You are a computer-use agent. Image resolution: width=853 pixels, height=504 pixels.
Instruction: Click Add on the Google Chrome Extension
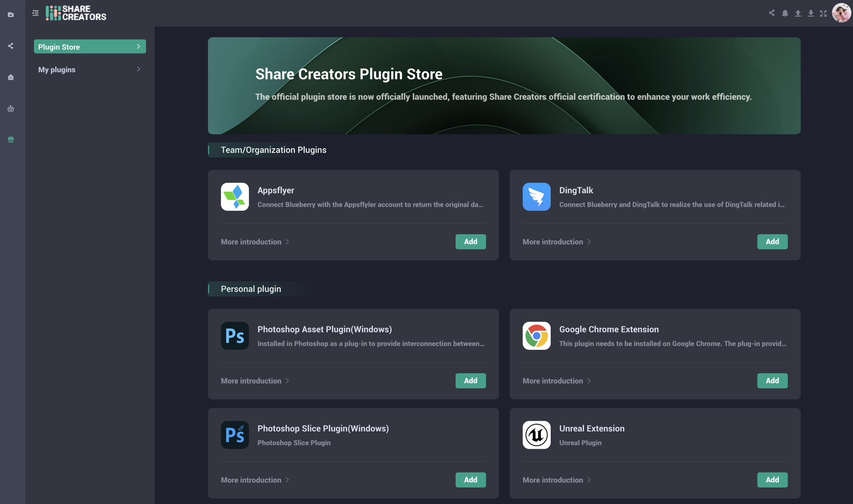tap(772, 380)
